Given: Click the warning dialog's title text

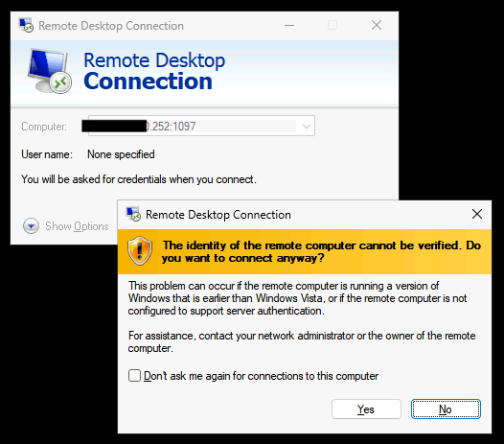Looking at the screenshot, I should coord(218,214).
